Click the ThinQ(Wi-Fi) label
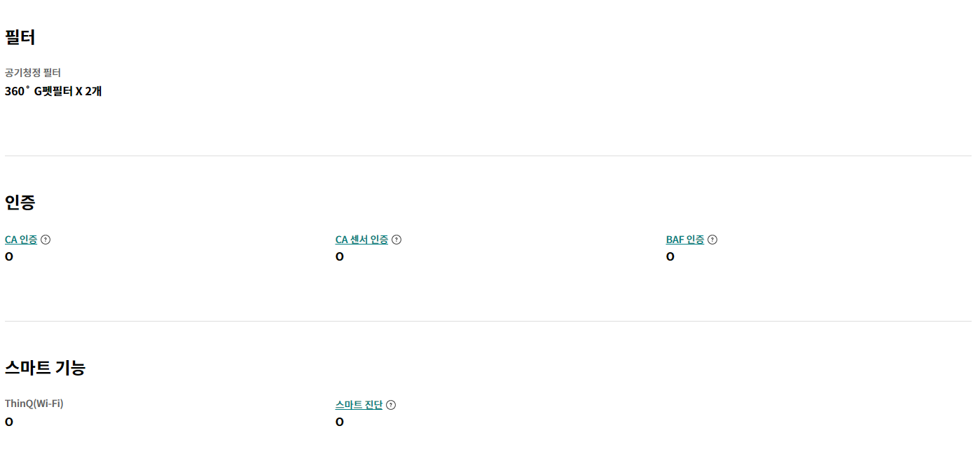 34,404
